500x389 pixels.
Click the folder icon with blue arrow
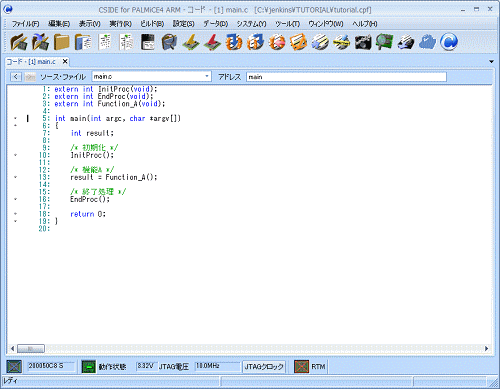pyautogui.click(x=40, y=42)
